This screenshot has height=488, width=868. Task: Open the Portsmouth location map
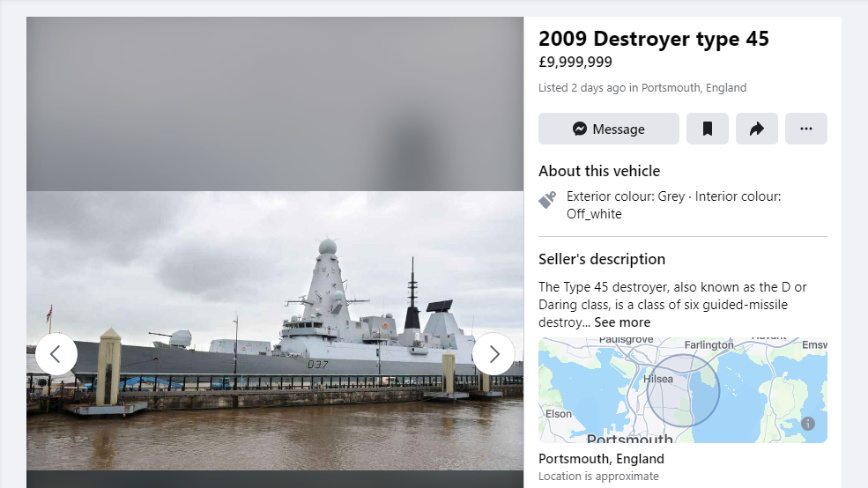point(683,390)
